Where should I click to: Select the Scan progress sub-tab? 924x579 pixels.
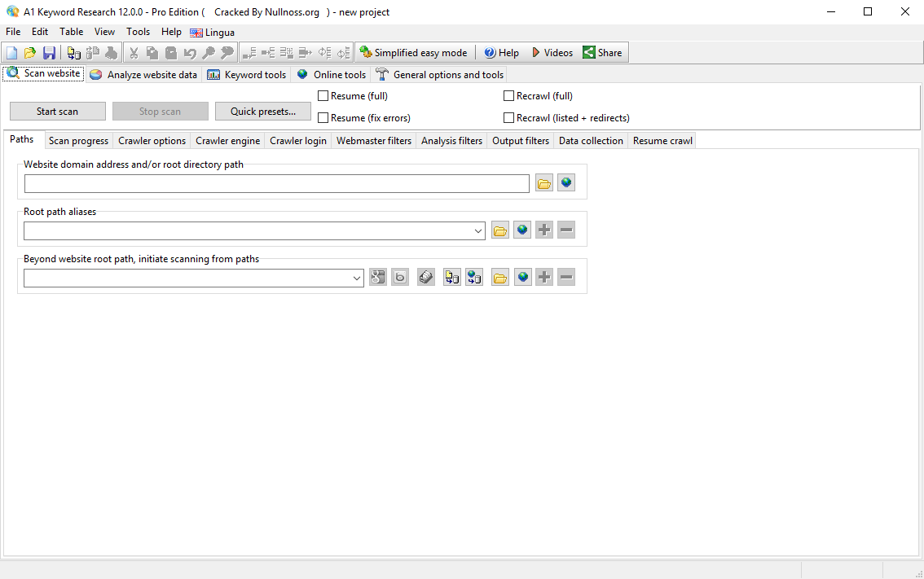coord(78,141)
